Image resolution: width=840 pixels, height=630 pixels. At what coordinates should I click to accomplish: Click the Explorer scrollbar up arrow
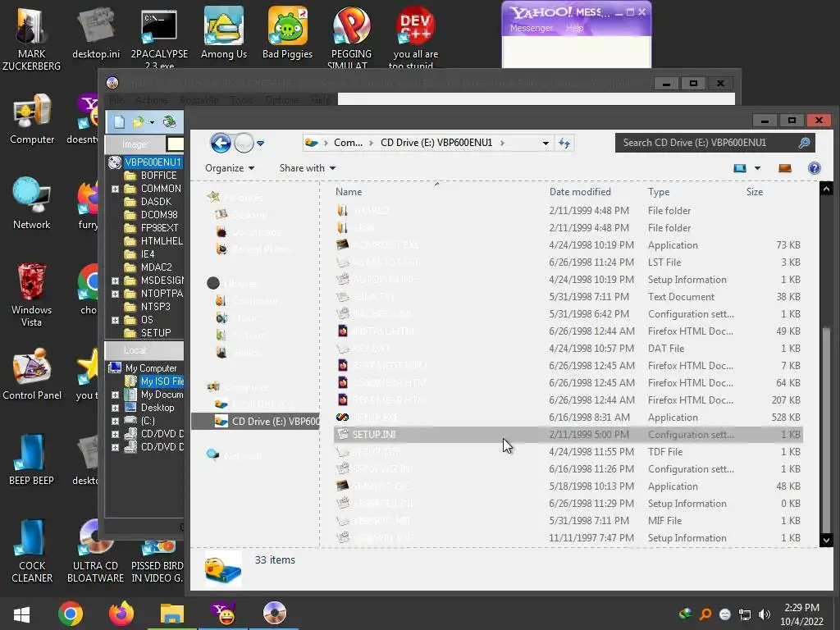click(826, 188)
